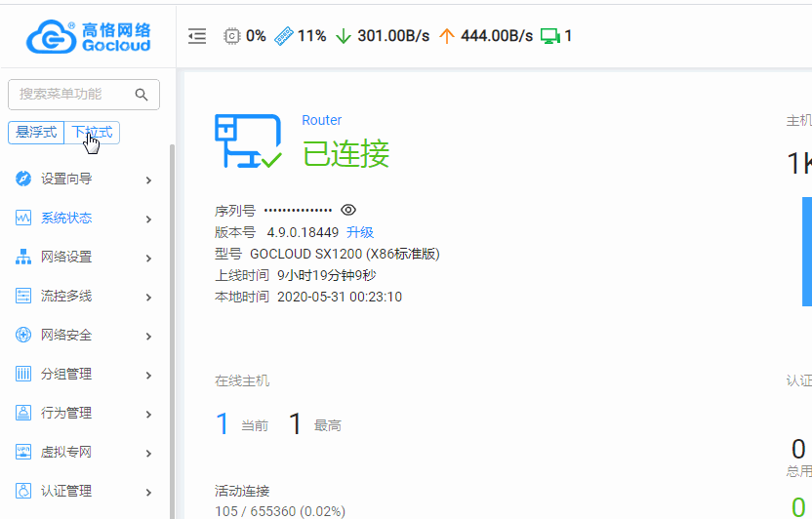Click the 升级 upgrade link
Image resolution: width=812 pixels, height=519 pixels.
tap(360, 232)
